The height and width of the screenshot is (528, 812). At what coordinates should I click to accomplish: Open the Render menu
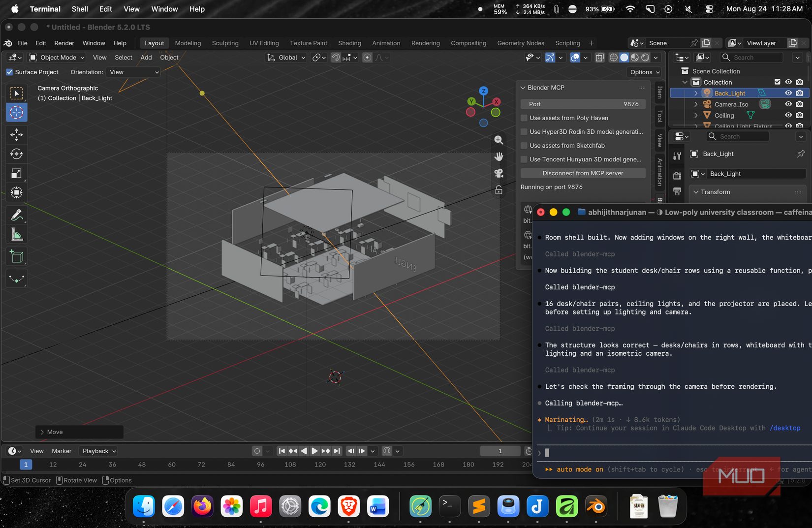[x=64, y=43]
